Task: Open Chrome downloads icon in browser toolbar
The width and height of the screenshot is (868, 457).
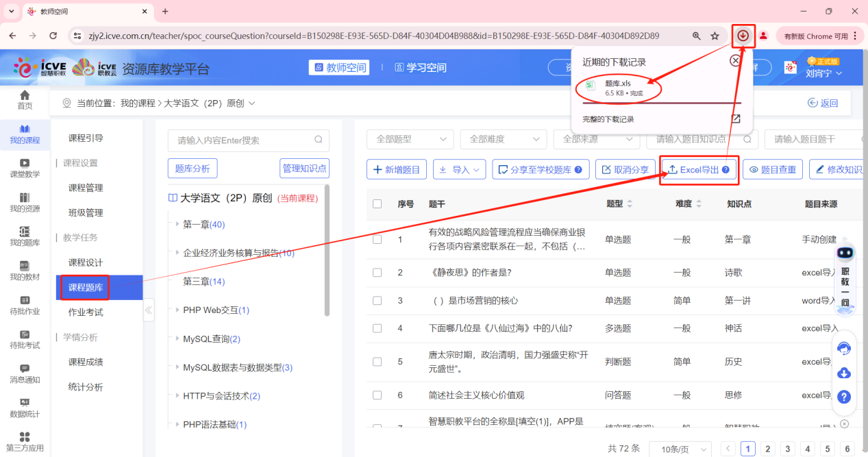Action: [x=743, y=36]
